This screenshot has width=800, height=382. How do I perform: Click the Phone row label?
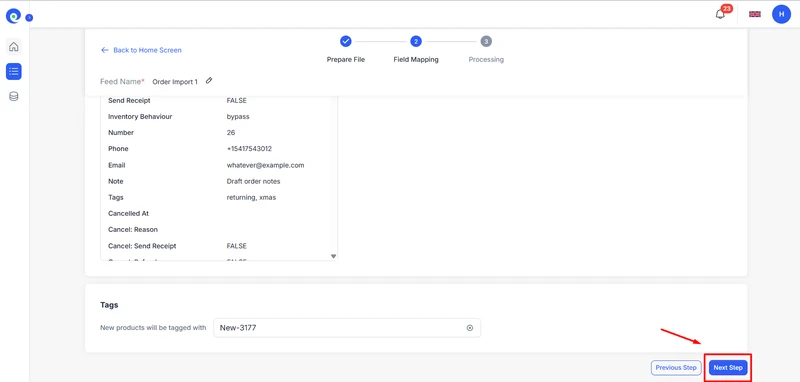click(118, 149)
